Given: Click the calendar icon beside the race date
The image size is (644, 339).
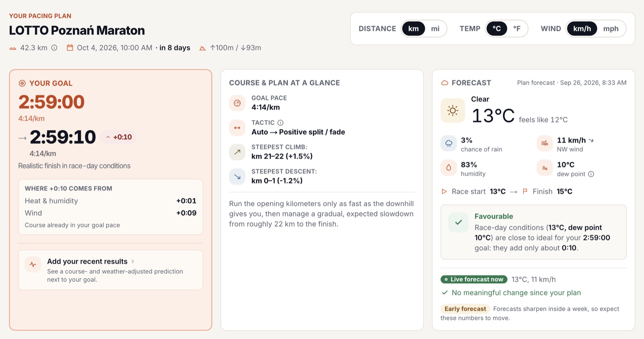Looking at the screenshot, I should coord(70,48).
